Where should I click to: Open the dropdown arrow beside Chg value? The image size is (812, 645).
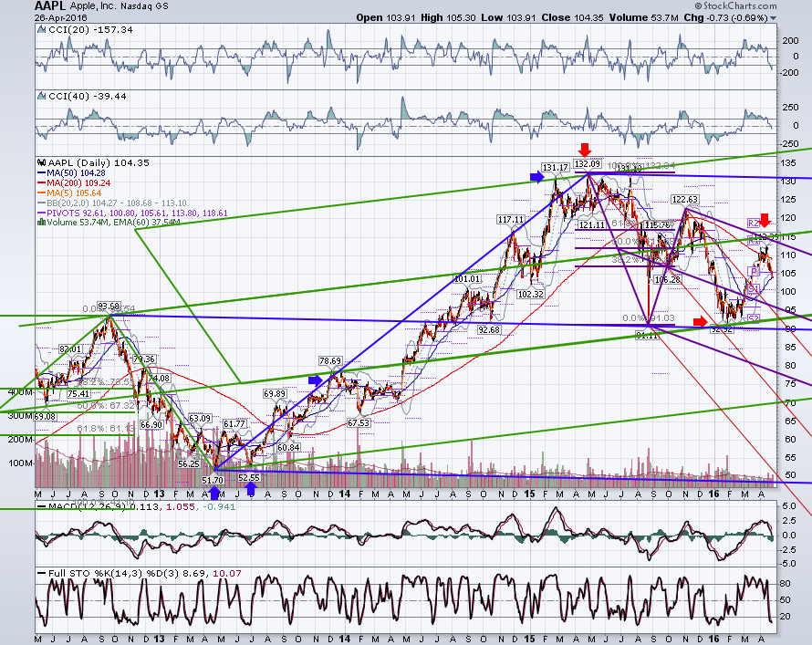tap(773, 18)
